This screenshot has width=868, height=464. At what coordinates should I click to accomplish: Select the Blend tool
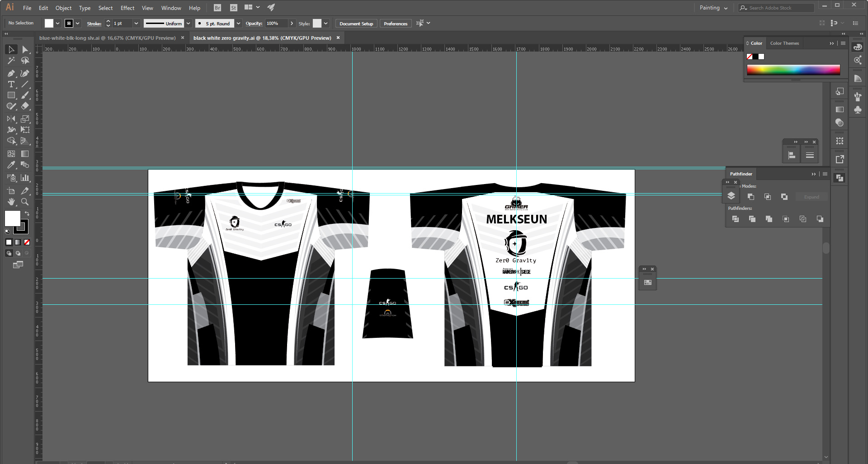pyautogui.click(x=25, y=165)
